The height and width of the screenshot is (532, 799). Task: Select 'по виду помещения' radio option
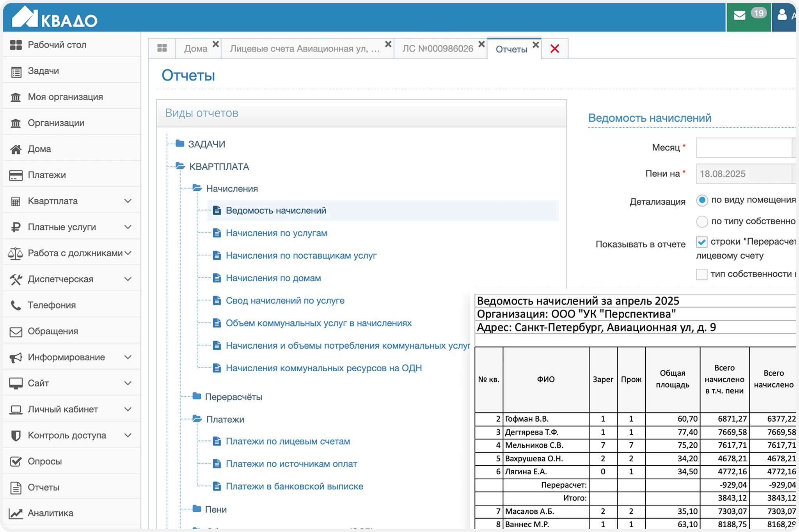[x=702, y=200]
